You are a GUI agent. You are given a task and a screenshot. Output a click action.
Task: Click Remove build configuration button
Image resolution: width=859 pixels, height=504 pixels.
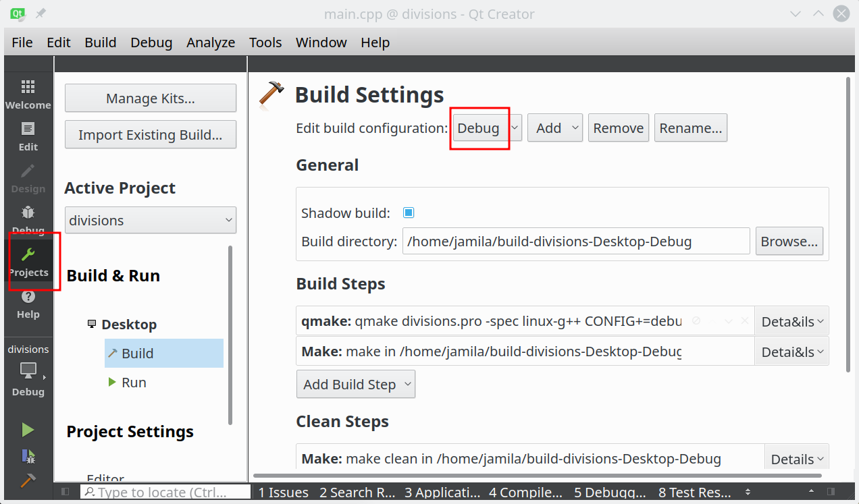(619, 128)
